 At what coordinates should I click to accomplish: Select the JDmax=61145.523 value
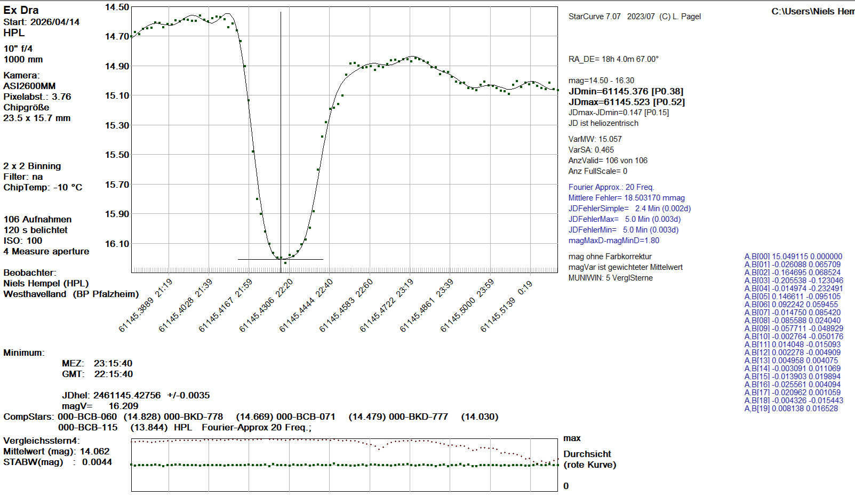coord(626,102)
